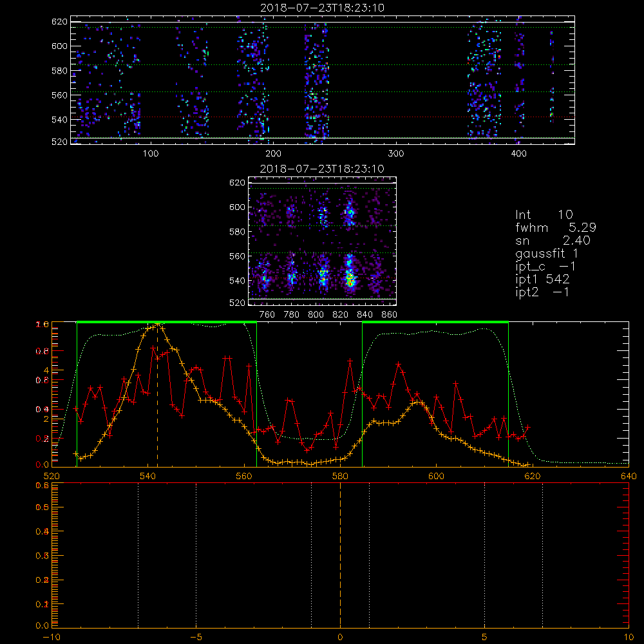Click x-axis label 200 on top plot
The image size is (644, 644).
click(273, 154)
